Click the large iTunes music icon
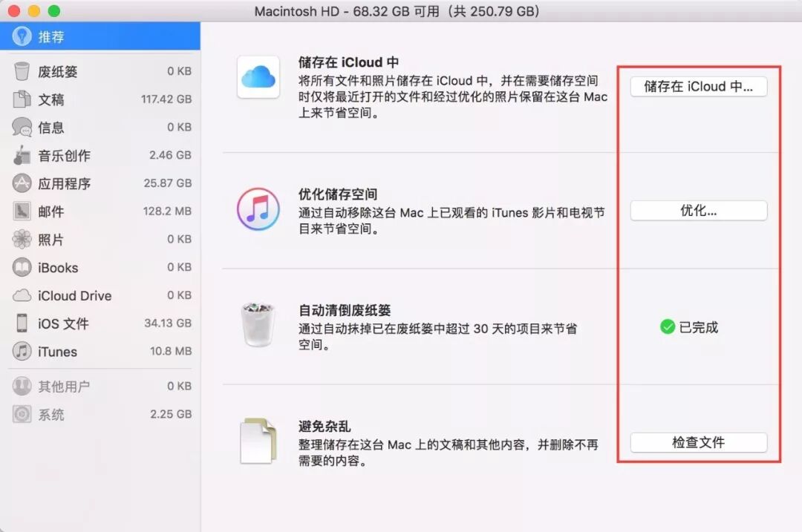The height and width of the screenshot is (532, 802). [258, 209]
